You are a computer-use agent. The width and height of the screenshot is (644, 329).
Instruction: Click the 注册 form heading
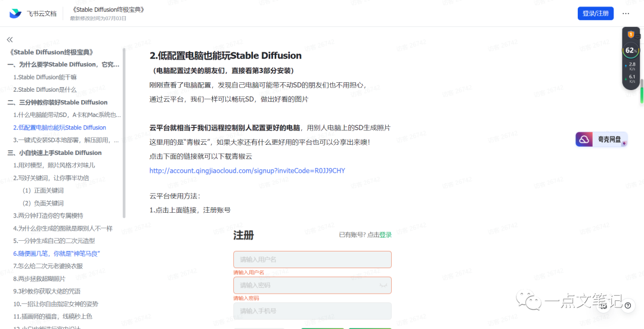point(243,235)
